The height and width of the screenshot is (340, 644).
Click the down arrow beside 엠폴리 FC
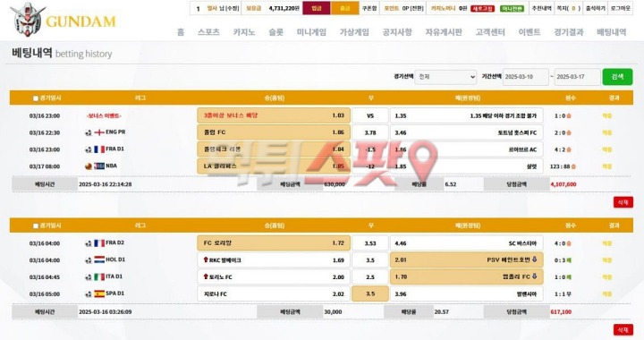click(534, 276)
